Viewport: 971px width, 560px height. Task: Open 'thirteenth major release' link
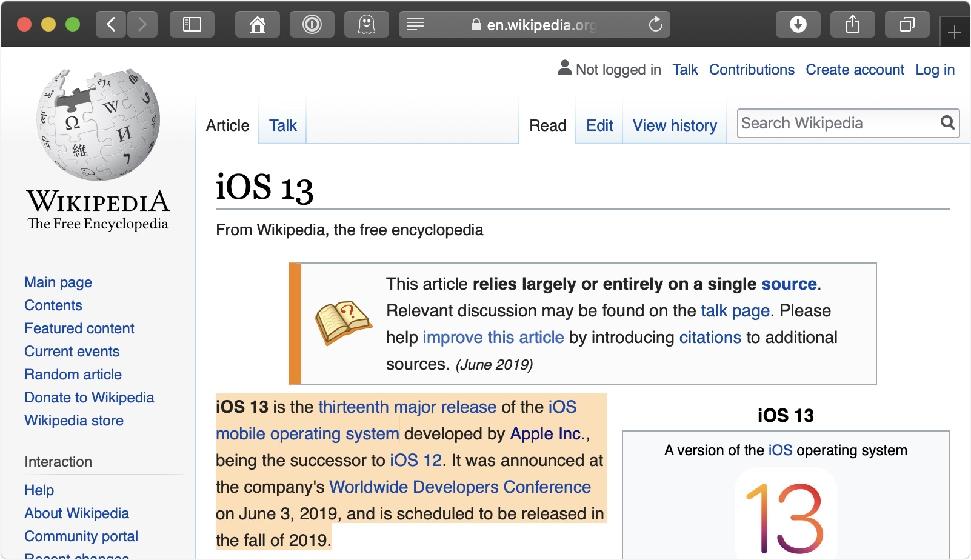tap(407, 407)
